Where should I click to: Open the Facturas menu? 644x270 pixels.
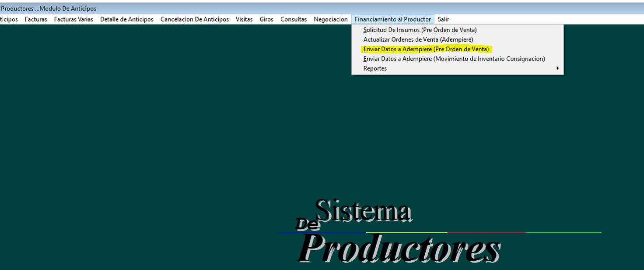(x=36, y=19)
